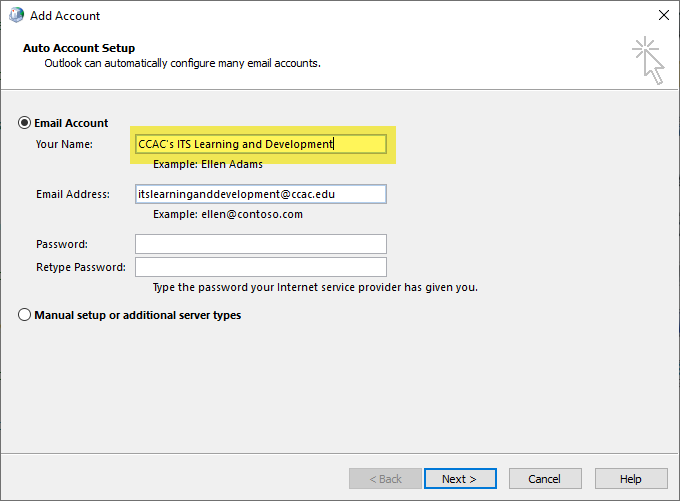This screenshot has width=680, height=501.
Task: Click the Next button
Action: pyautogui.click(x=460, y=478)
